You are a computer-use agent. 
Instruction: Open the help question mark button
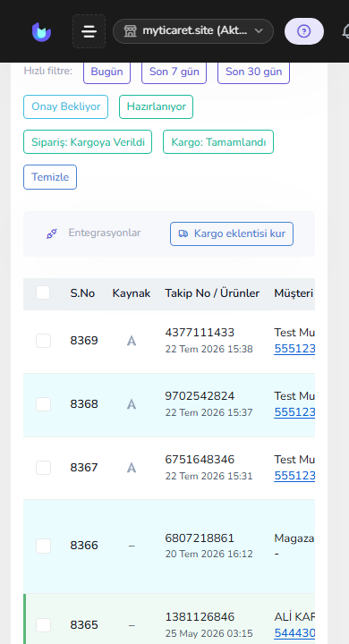303,31
